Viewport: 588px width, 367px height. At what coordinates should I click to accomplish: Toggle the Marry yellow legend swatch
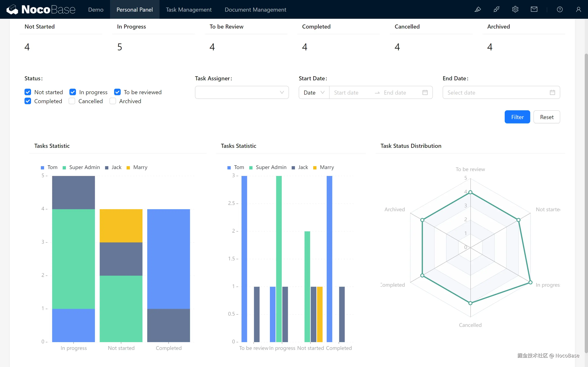(128, 167)
